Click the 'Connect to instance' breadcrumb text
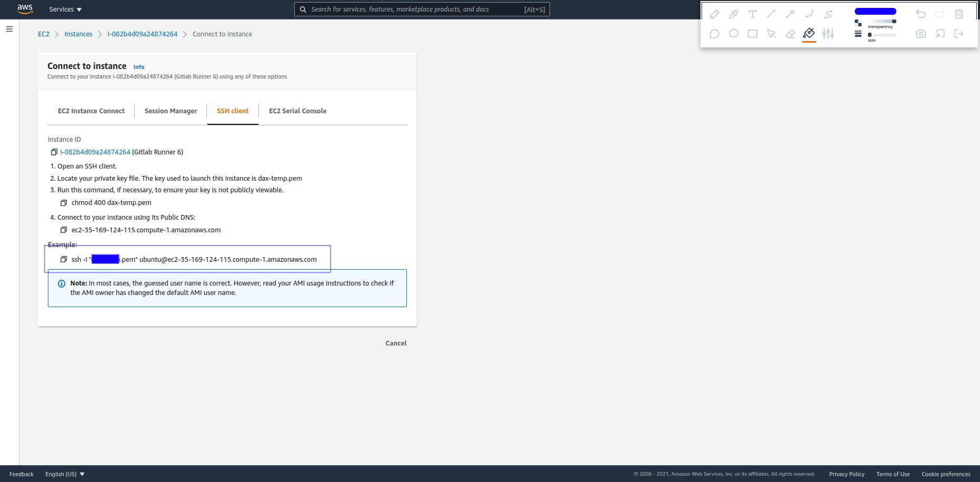Image resolution: width=980 pixels, height=482 pixels. [x=222, y=34]
